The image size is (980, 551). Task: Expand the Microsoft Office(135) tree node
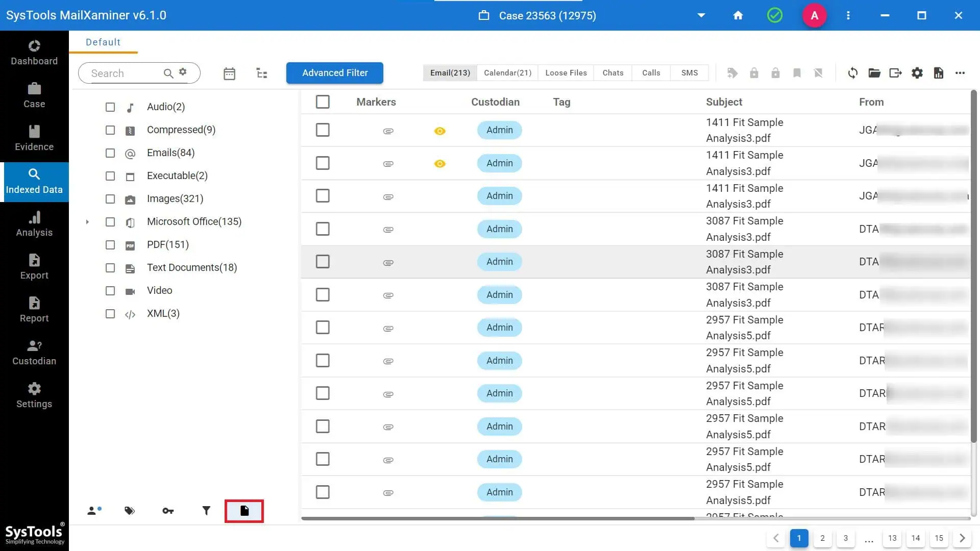[x=87, y=222]
